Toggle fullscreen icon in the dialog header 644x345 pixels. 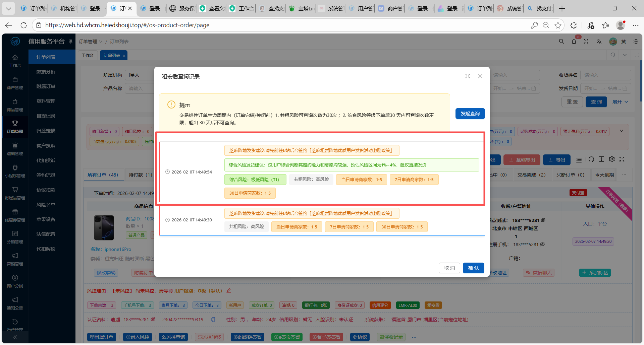coord(467,76)
